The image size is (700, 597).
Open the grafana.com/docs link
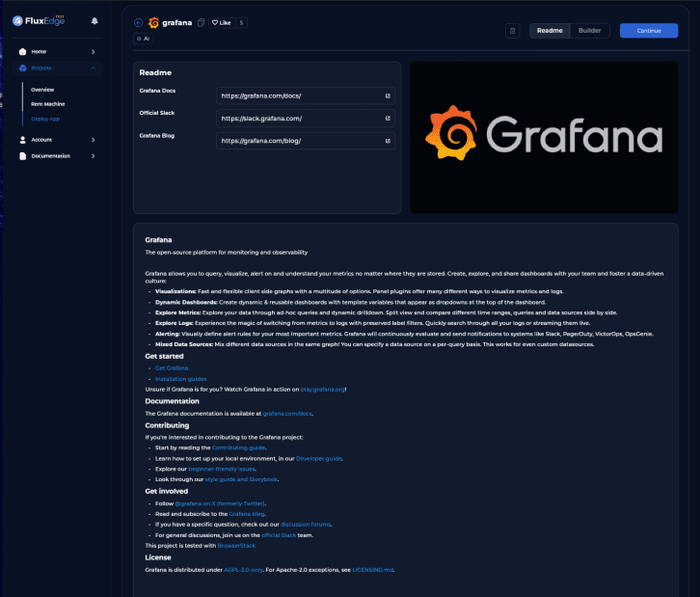(x=287, y=414)
